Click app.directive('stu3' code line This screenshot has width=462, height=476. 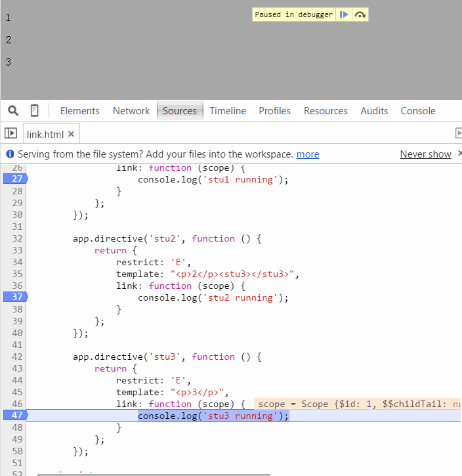pyautogui.click(x=167, y=357)
